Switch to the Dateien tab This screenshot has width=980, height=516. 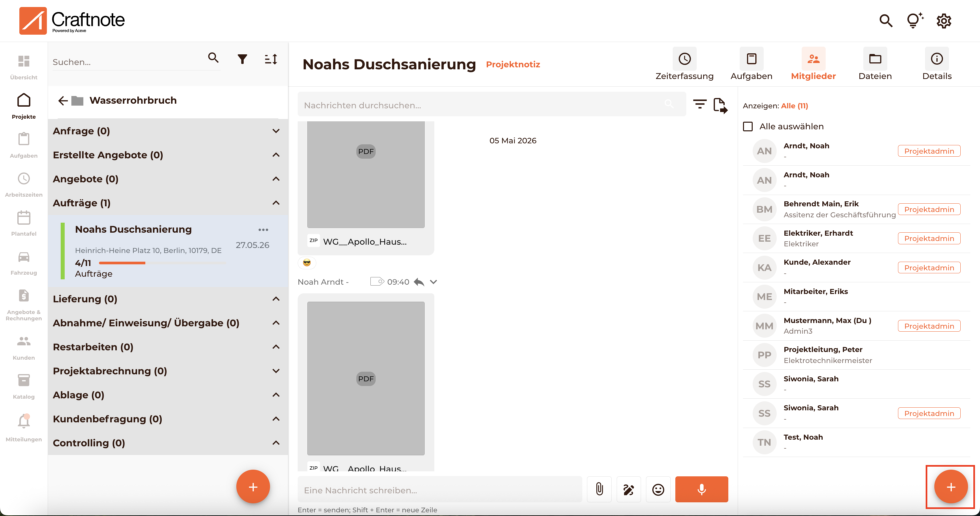coord(875,64)
